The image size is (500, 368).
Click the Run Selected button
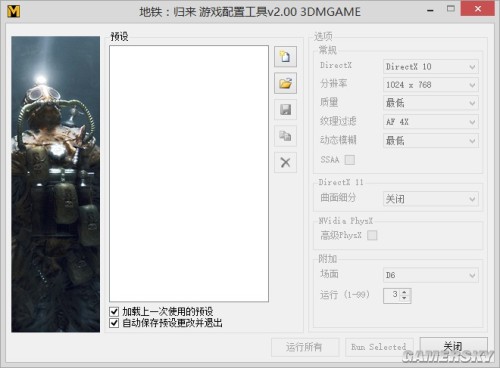379,347
